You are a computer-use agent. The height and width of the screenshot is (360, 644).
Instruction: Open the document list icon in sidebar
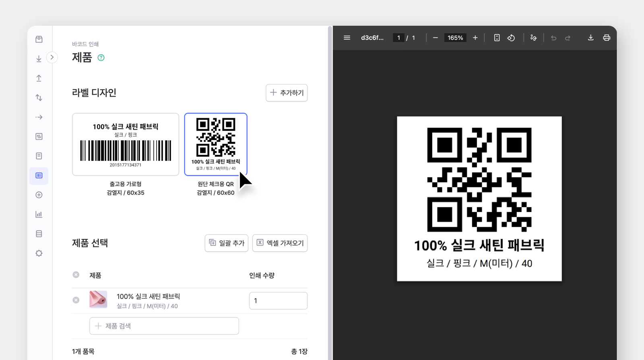[39, 156]
